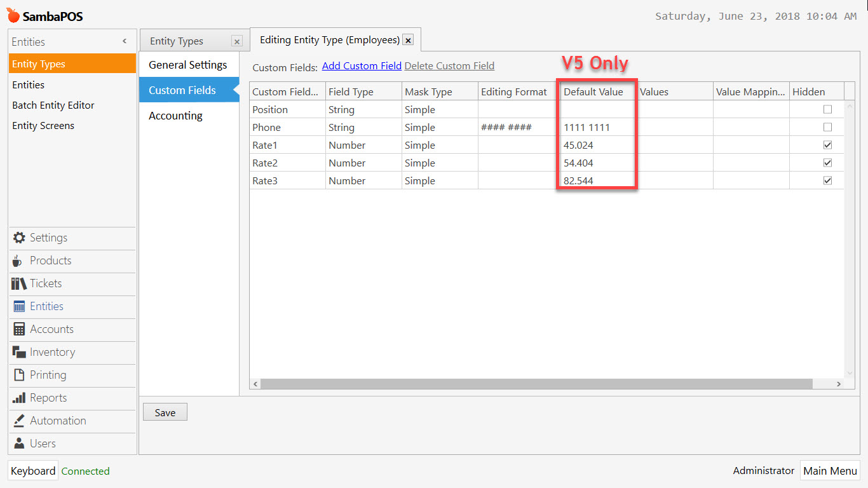Enable the Hidden checkbox for Phone
Image resolution: width=868 pixels, height=488 pixels.
(x=827, y=126)
